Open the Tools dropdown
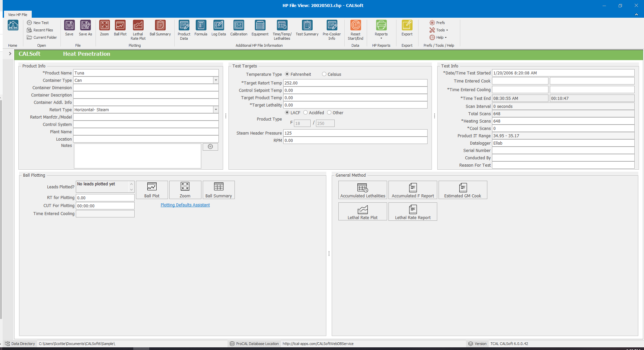Screen dimensions: 644x350 pos(439,30)
